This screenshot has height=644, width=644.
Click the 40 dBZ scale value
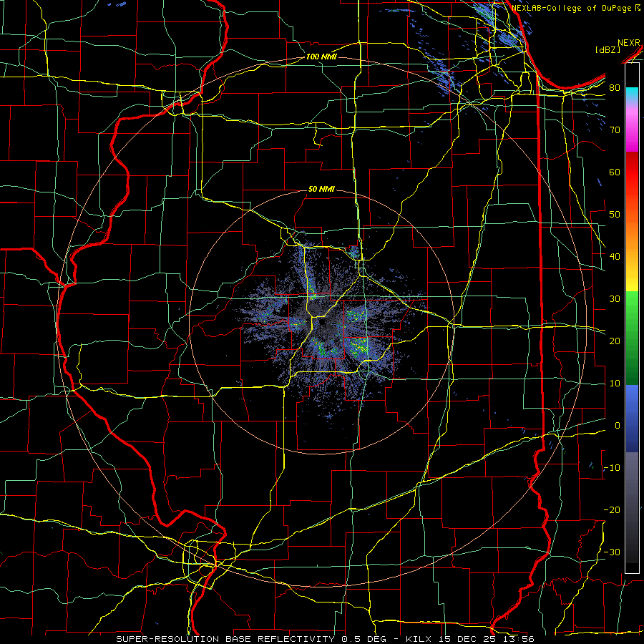click(x=615, y=257)
